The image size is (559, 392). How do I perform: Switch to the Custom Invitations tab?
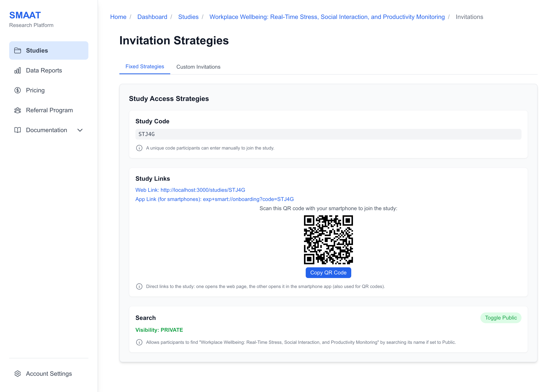(198, 67)
